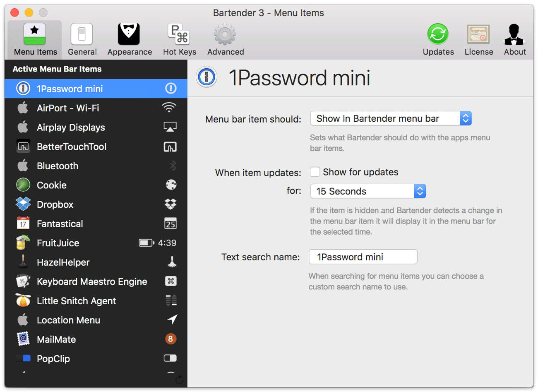This screenshot has height=392, width=538.
Task: Open the About toolbar item
Action: pyautogui.click(x=515, y=40)
